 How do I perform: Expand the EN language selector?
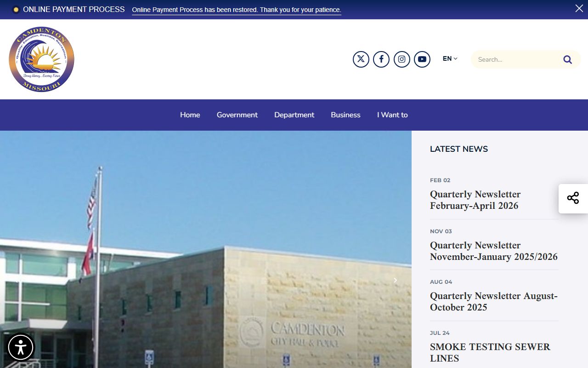pyautogui.click(x=450, y=58)
